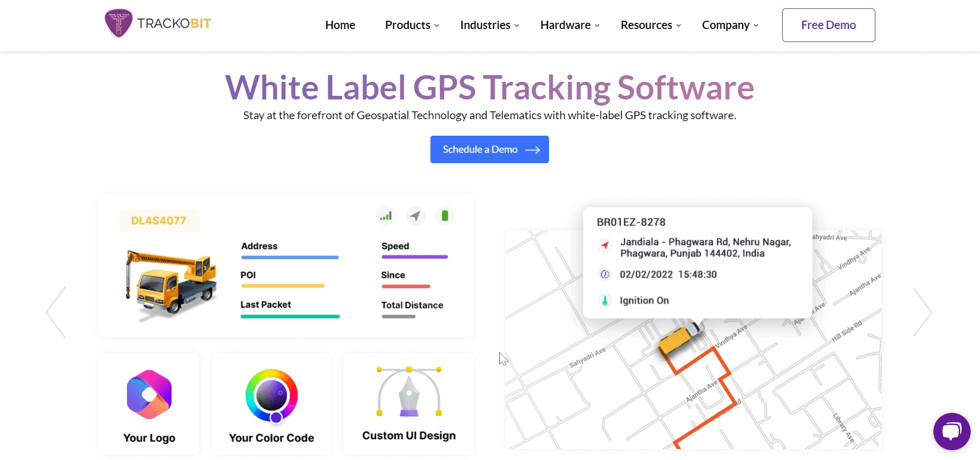This screenshot has width=980, height=460.
Task: Click the signal strength bars icon
Action: click(386, 216)
